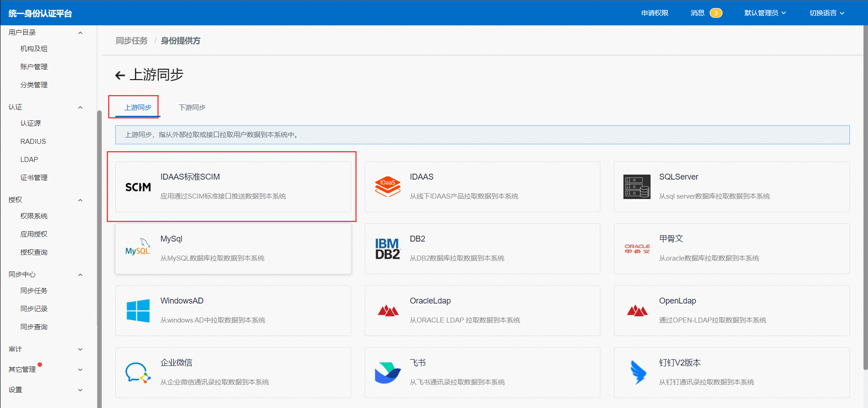
Task: Click 同步任务 in the breadcrumb
Action: tap(132, 41)
